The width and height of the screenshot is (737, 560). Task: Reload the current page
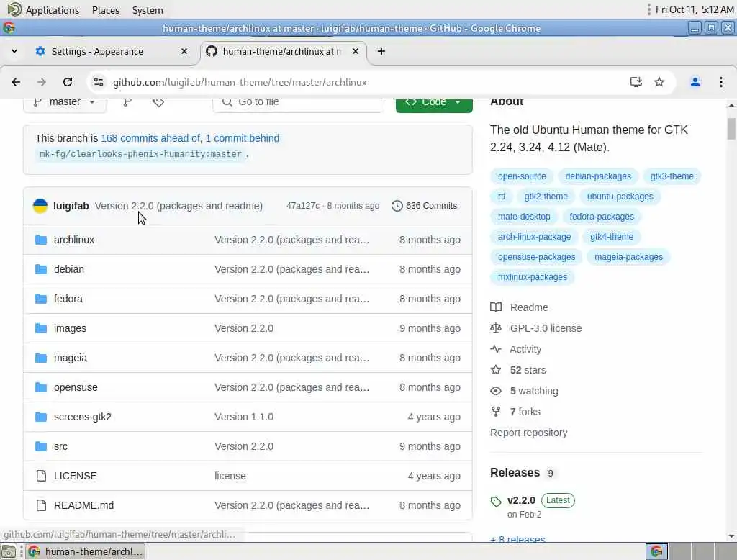pyautogui.click(x=68, y=82)
